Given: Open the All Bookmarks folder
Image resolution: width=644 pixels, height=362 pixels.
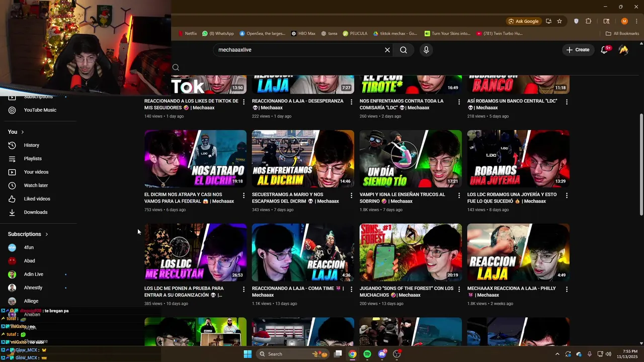Looking at the screenshot, I should [x=622, y=34].
